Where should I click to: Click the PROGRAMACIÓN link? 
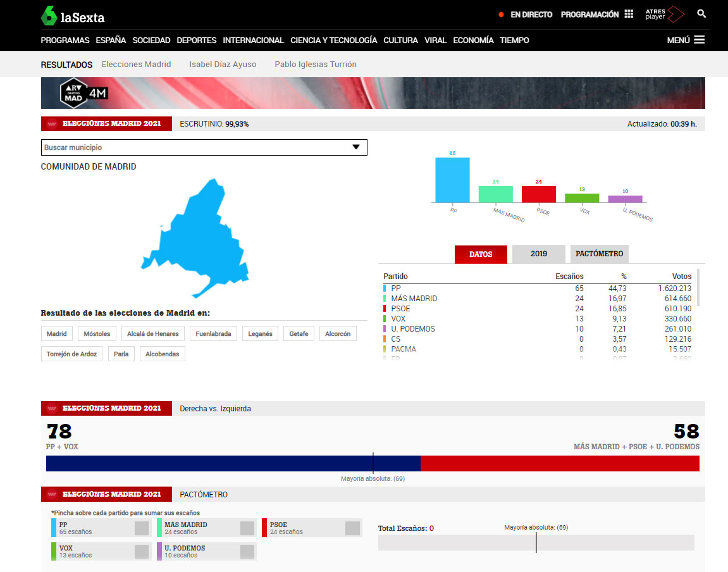[x=589, y=15]
